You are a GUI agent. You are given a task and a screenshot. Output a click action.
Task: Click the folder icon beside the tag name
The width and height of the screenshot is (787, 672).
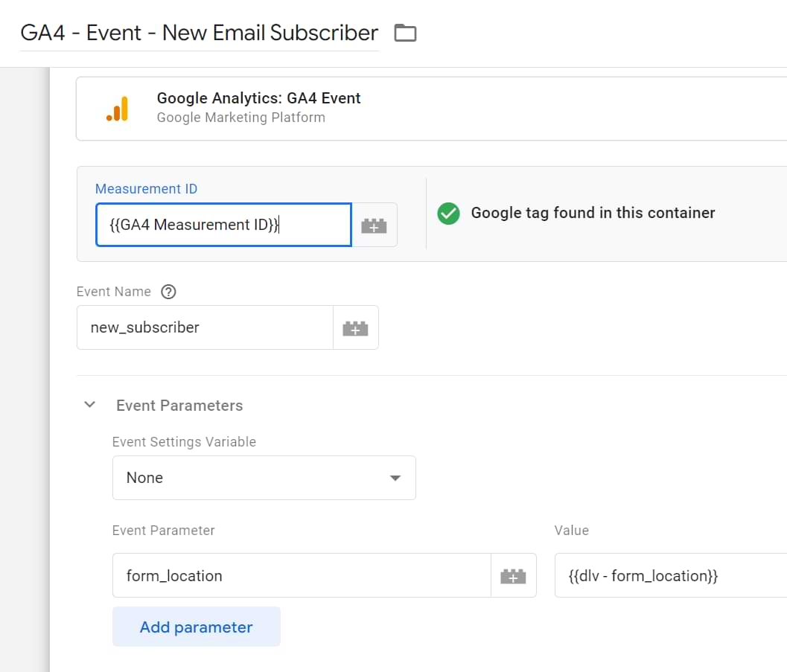(x=405, y=33)
